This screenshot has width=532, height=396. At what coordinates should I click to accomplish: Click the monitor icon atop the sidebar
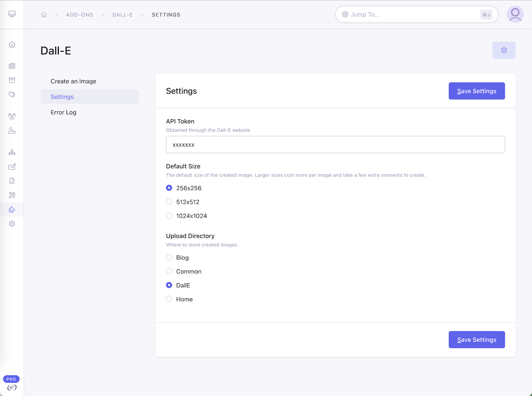(x=12, y=14)
